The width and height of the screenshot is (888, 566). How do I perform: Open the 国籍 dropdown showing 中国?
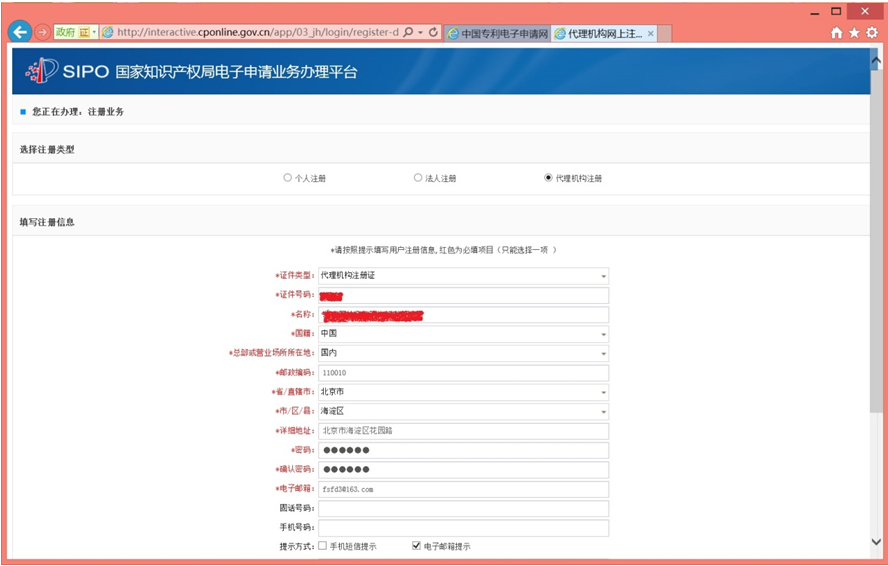coord(603,334)
